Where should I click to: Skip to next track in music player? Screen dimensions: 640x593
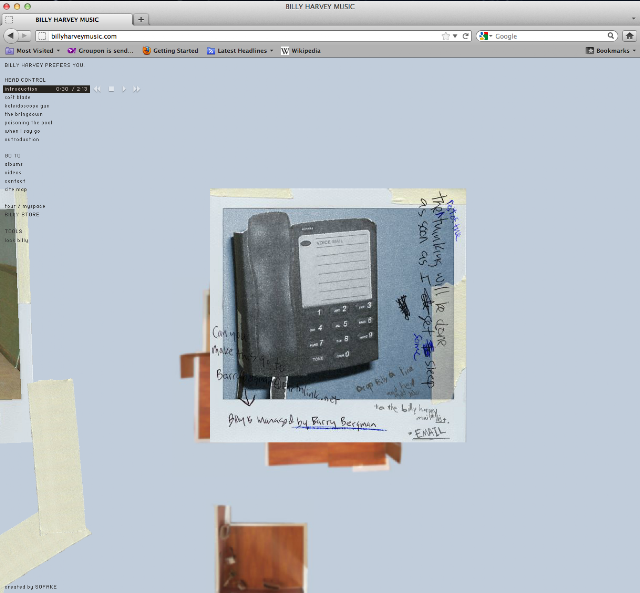tap(136, 89)
